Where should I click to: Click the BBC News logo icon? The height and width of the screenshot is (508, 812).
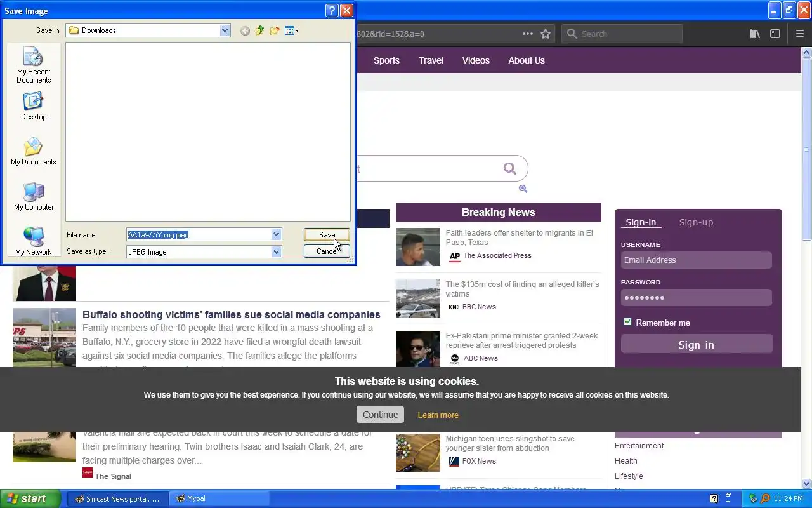[454, 307]
